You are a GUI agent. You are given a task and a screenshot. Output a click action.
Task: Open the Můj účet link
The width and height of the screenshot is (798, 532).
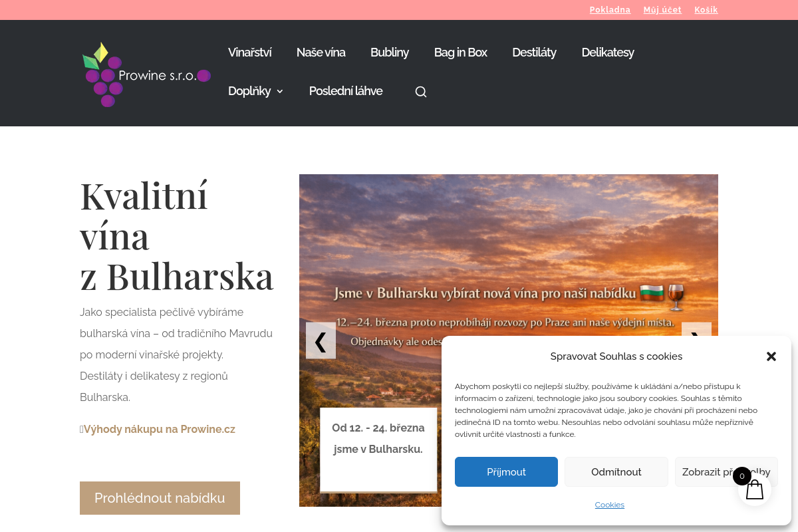[x=662, y=10]
